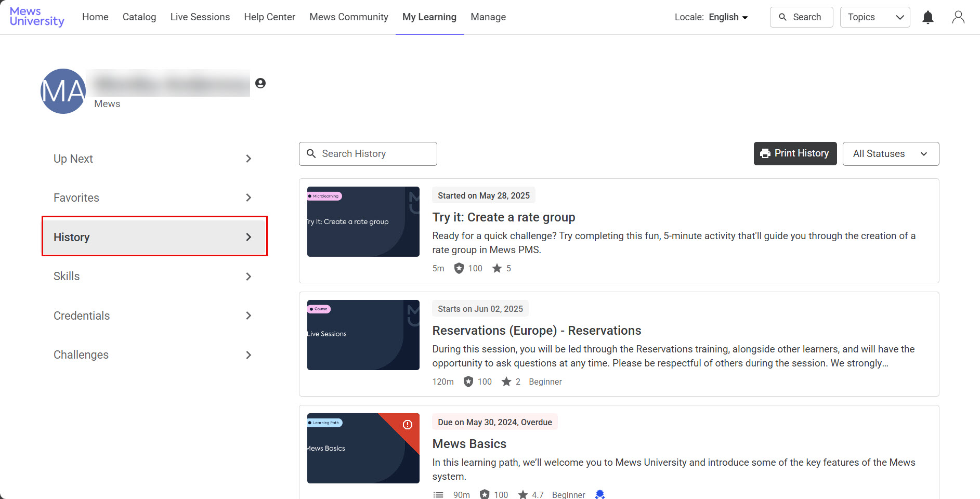Click the Search button in the header

[x=801, y=17]
